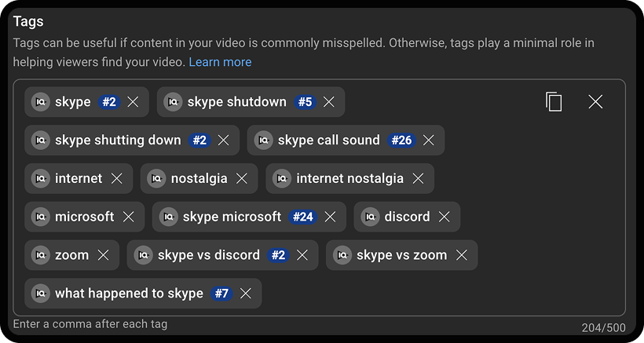Click the #2 badge on 'skype vs discord'
Image resolution: width=644 pixels, height=343 pixels.
[278, 255]
